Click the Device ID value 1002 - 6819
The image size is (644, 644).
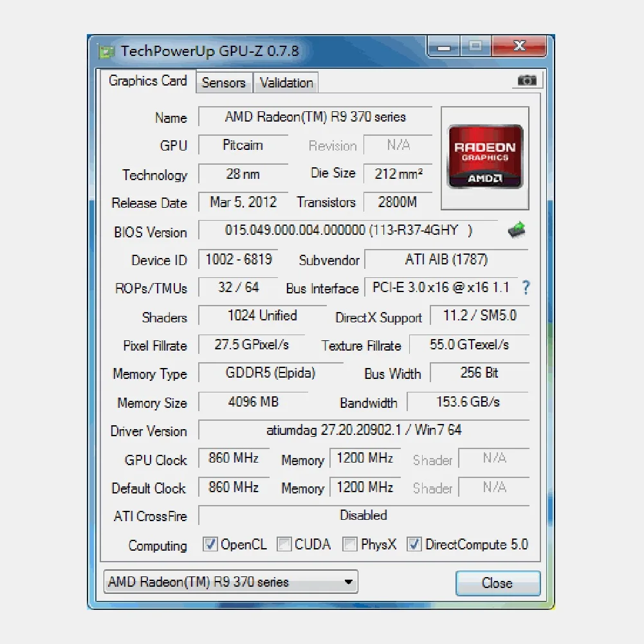(x=239, y=259)
